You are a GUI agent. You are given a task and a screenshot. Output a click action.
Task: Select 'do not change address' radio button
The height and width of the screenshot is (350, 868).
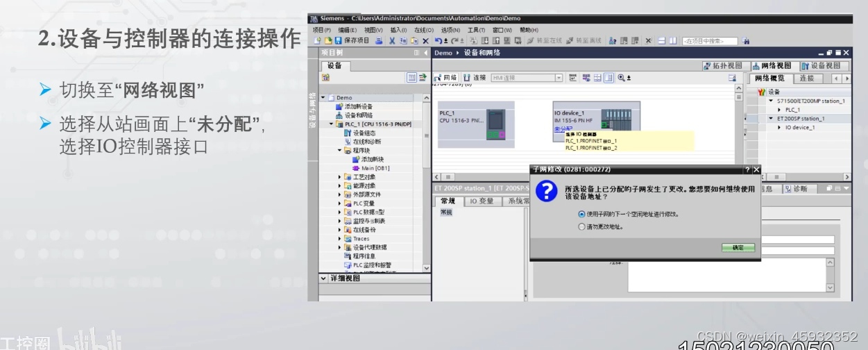581,226
